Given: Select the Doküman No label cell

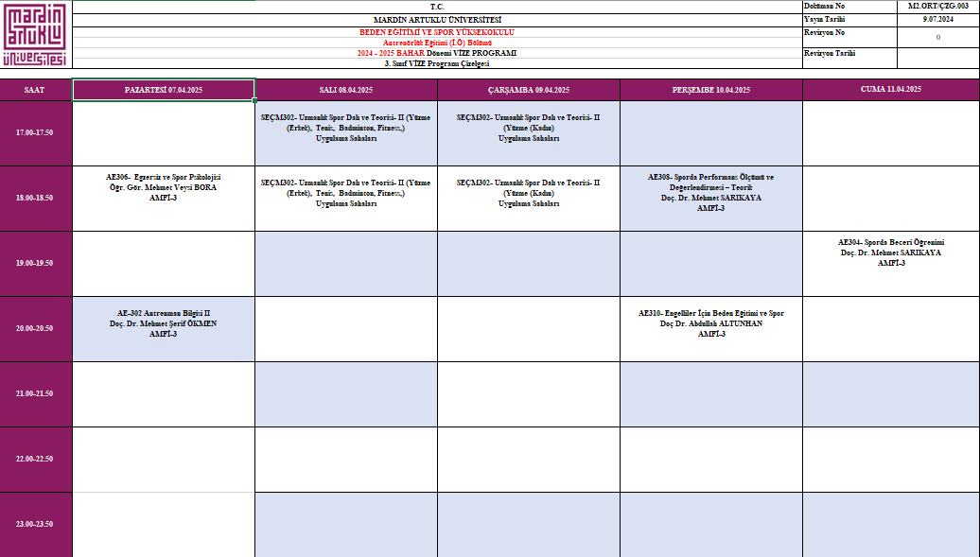Looking at the screenshot, I should pos(849,7).
